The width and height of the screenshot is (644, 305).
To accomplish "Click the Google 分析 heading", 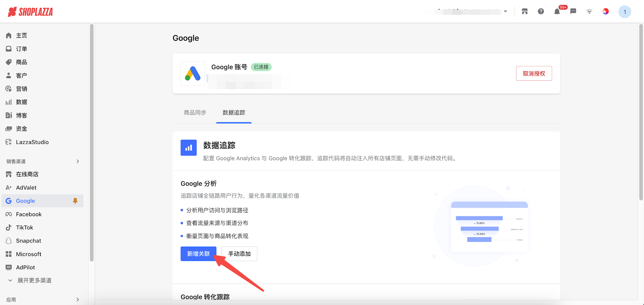I will click(199, 184).
